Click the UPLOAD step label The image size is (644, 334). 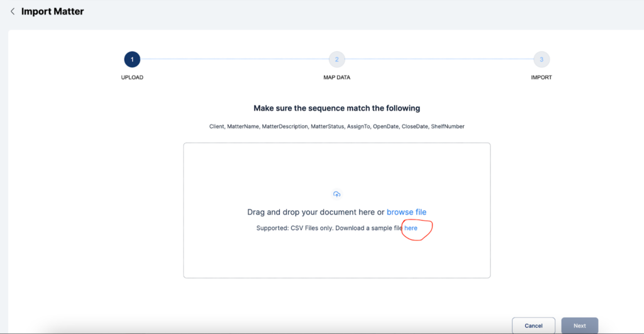(132, 77)
